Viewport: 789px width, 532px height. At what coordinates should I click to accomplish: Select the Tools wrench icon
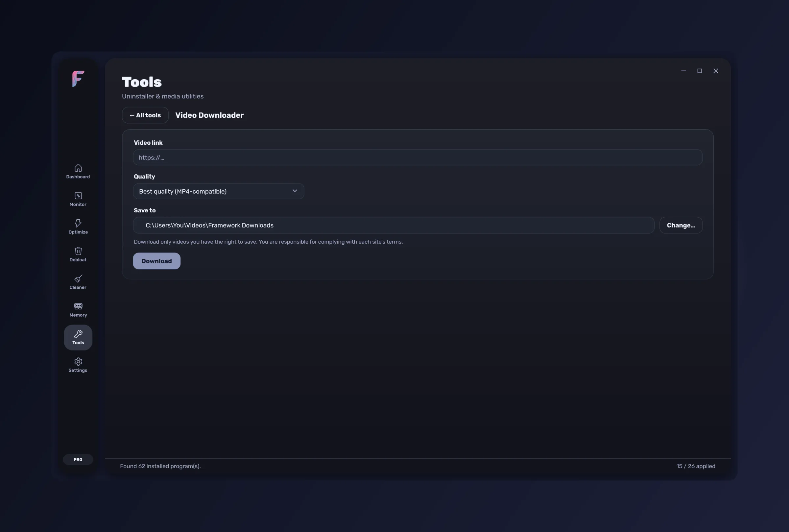[x=78, y=334]
